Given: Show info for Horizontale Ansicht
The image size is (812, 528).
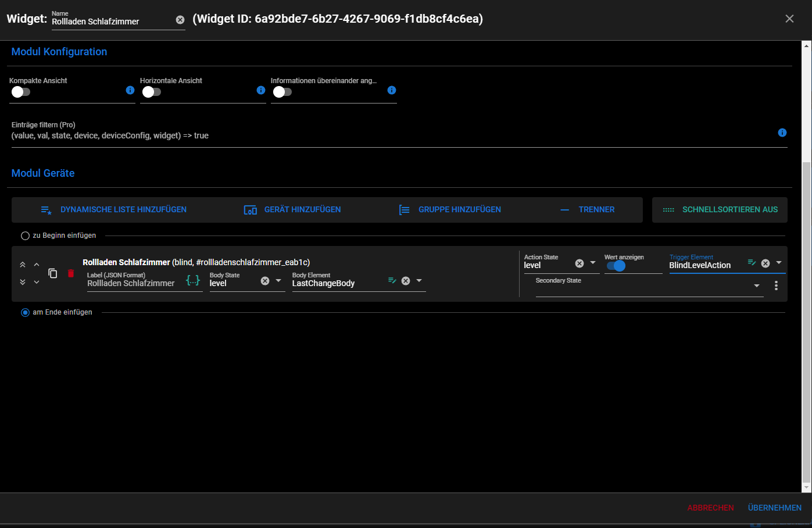Looking at the screenshot, I should pos(261,90).
